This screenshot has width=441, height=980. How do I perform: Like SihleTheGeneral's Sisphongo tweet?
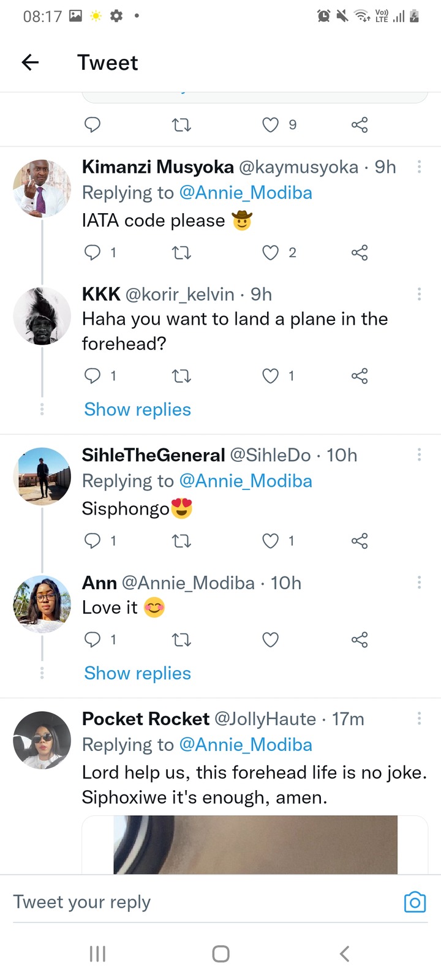click(271, 541)
